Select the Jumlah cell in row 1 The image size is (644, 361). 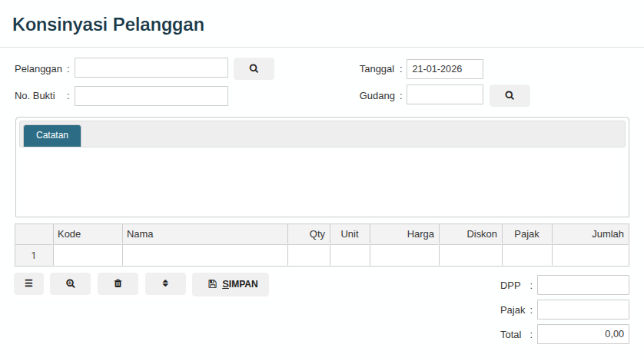point(591,256)
